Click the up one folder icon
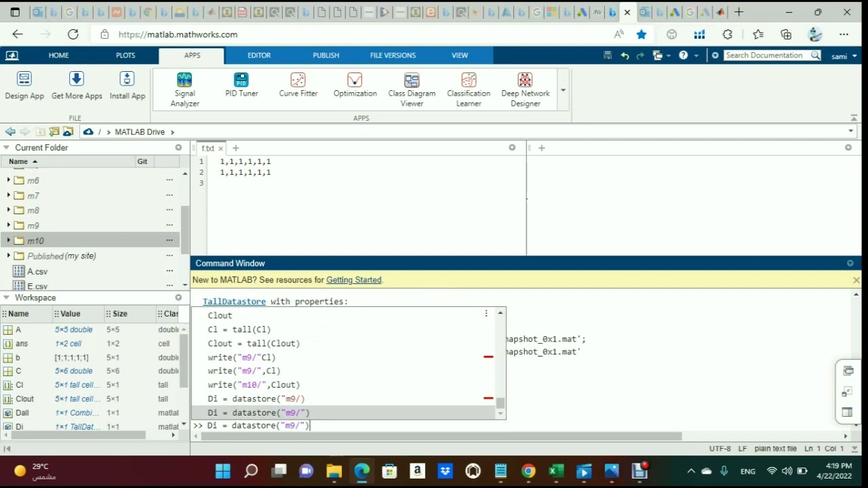The height and width of the screenshot is (488, 868). (x=40, y=131)
